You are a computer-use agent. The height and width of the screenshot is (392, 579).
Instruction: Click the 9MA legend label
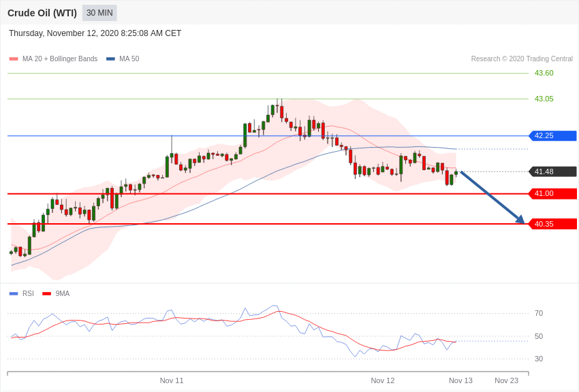[x=63, y=294]
